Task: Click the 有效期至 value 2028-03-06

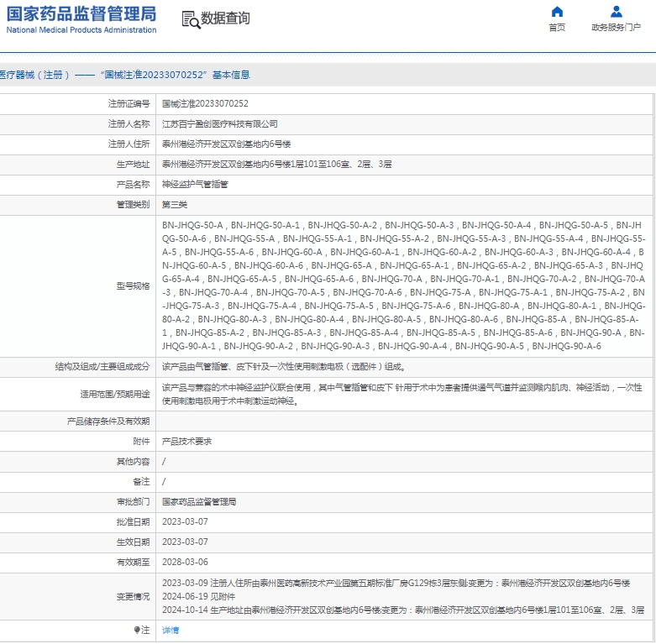Action: (x=185, y=562)
